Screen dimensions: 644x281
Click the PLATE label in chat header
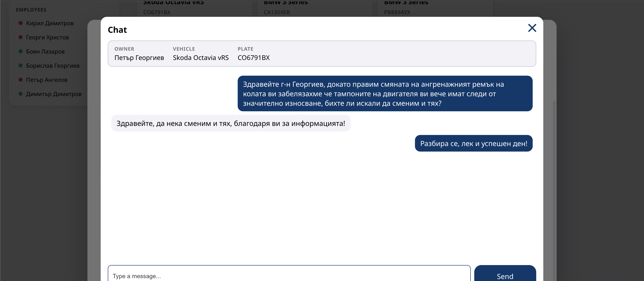pos(245,49)
